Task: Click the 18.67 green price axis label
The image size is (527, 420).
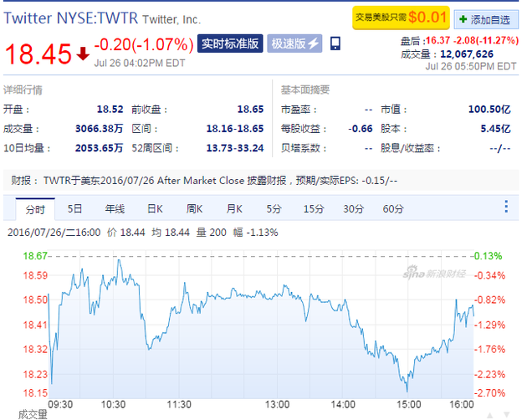Action: tap(35, 256)
